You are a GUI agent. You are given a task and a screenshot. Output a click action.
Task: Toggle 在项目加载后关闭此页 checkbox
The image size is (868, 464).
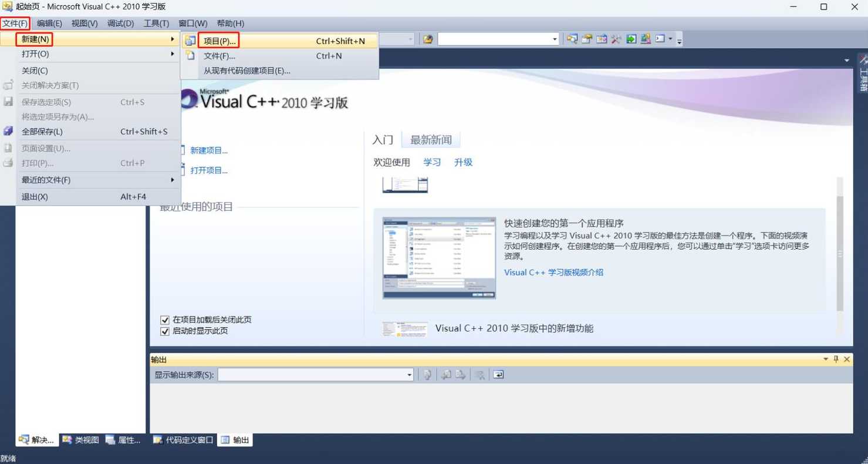[165, 320]
